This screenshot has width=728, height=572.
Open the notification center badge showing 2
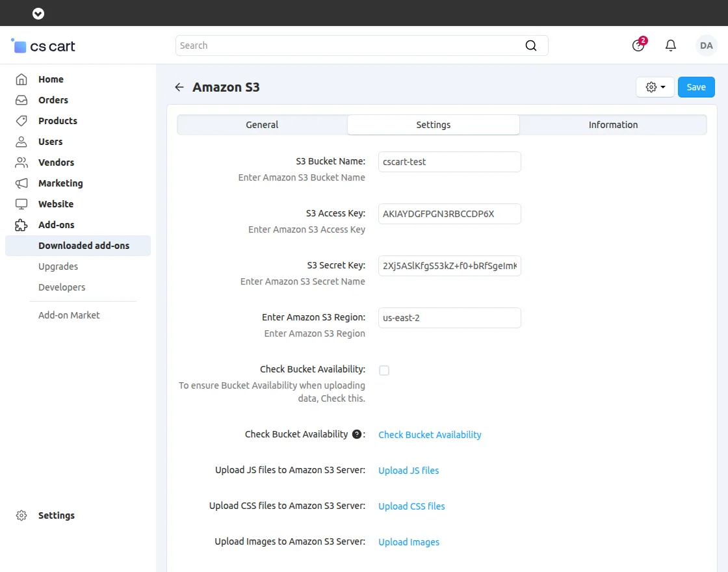pos(638,45)
